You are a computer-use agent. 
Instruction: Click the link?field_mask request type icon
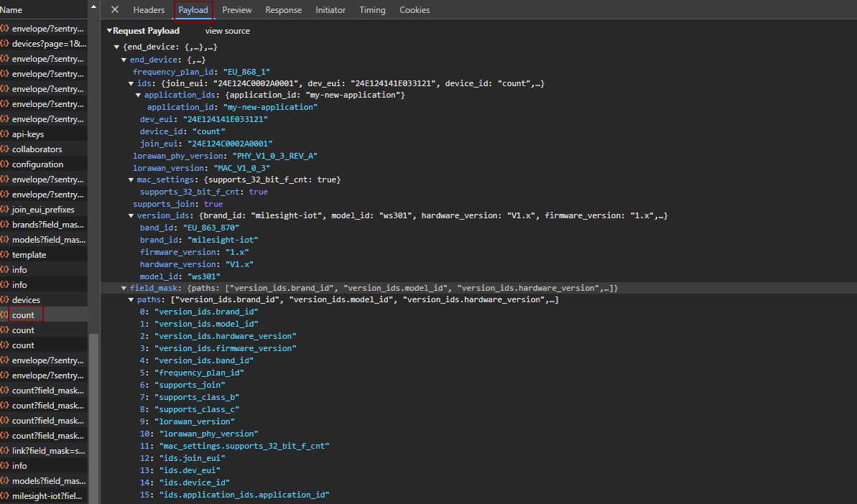tap(4, 450)
